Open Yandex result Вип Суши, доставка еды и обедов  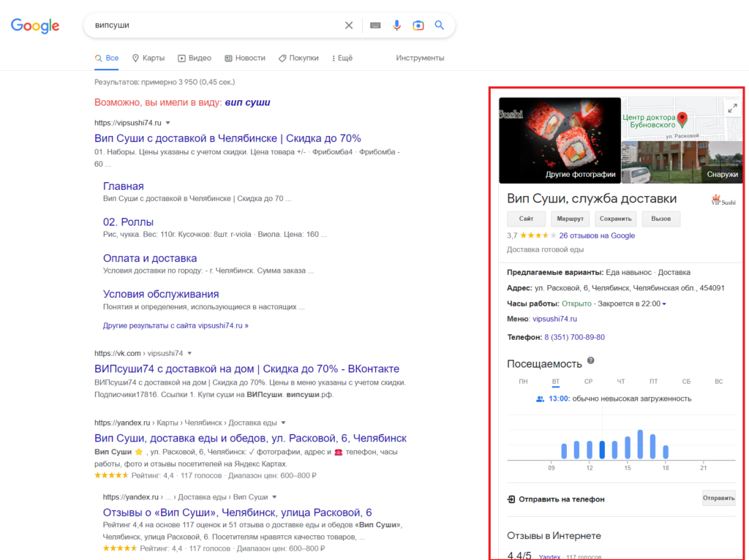pos(250,438)
